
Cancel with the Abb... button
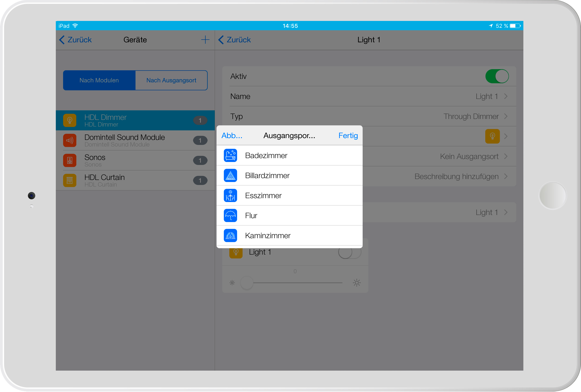click(x=232, y=135)
